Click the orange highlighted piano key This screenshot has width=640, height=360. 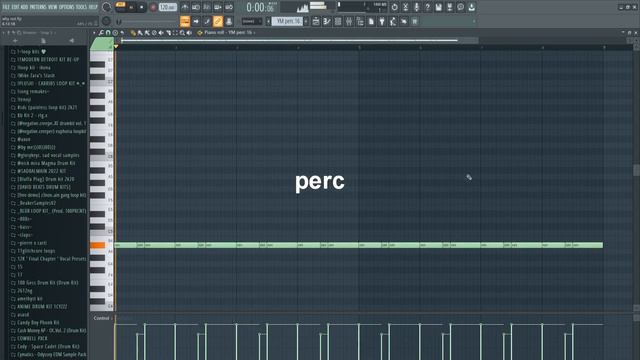pyautogui.click(x=98, y=245)
